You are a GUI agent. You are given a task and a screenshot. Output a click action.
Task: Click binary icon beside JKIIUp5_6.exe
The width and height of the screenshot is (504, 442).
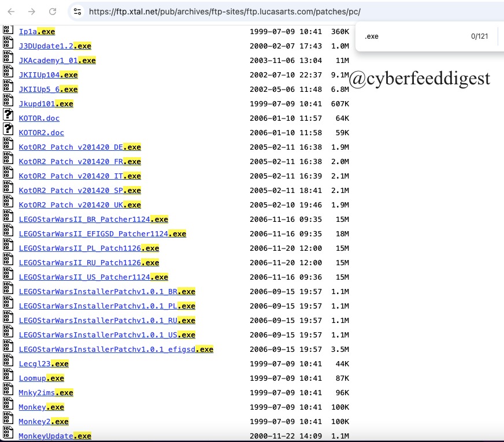click(8, 86)
